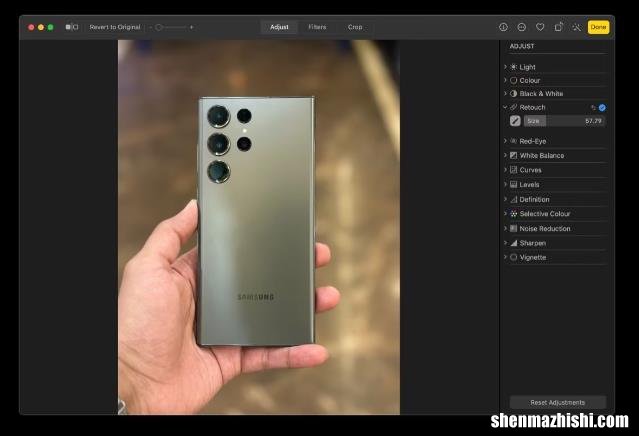
Task: Click the Black & White half-circle icon
Action: click(x=513, y=94)
